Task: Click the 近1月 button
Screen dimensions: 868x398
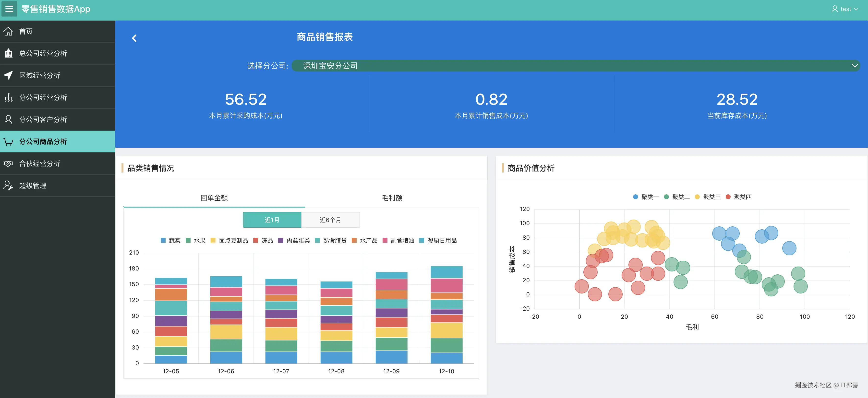Action: tap(272, 220)
